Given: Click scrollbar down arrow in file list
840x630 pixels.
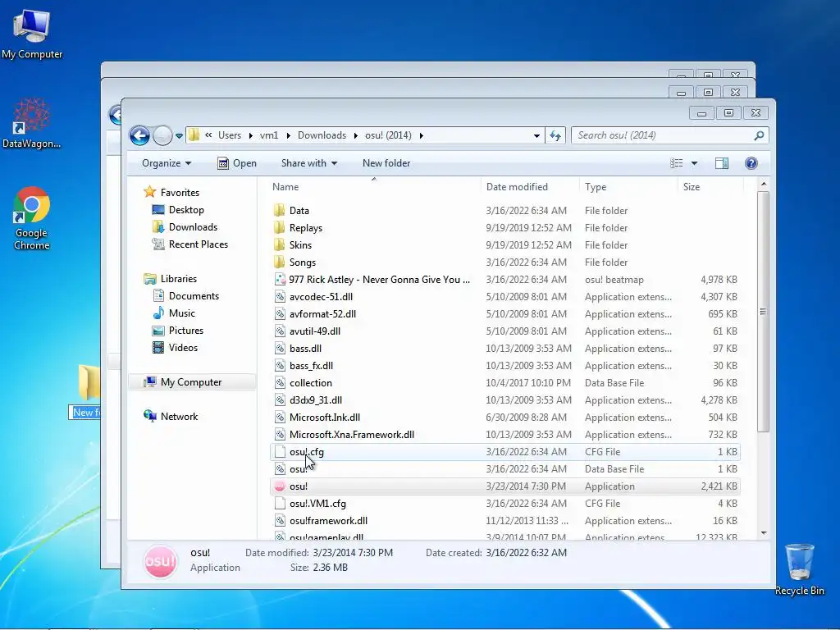Looking at the screenshot, I should pyautogui.click(x=764, y=533).
